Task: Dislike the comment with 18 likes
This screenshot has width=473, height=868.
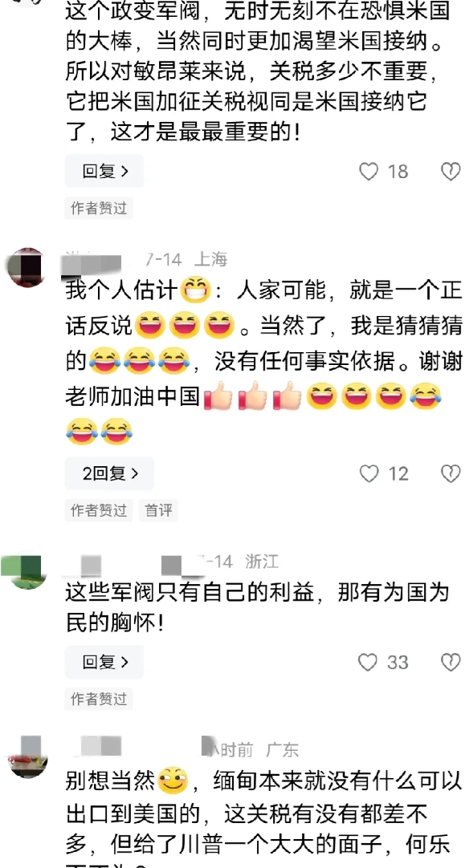Action: 451,172
